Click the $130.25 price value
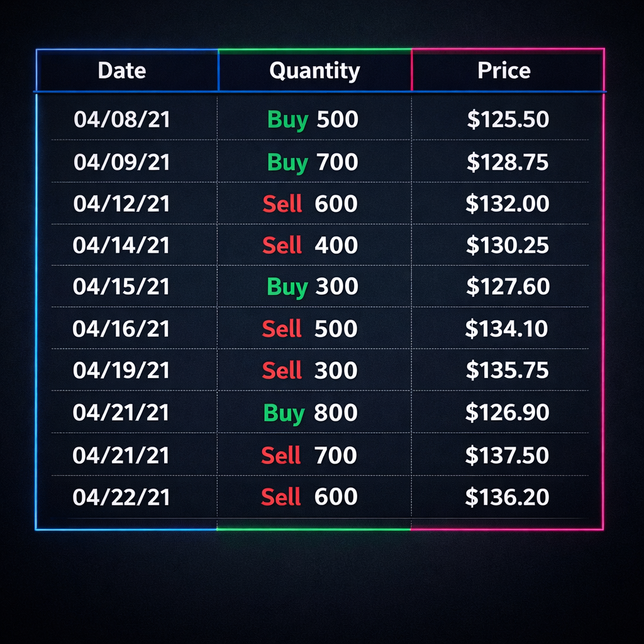Viewport: 644px width, 644px height. click(x=508, y=245)
